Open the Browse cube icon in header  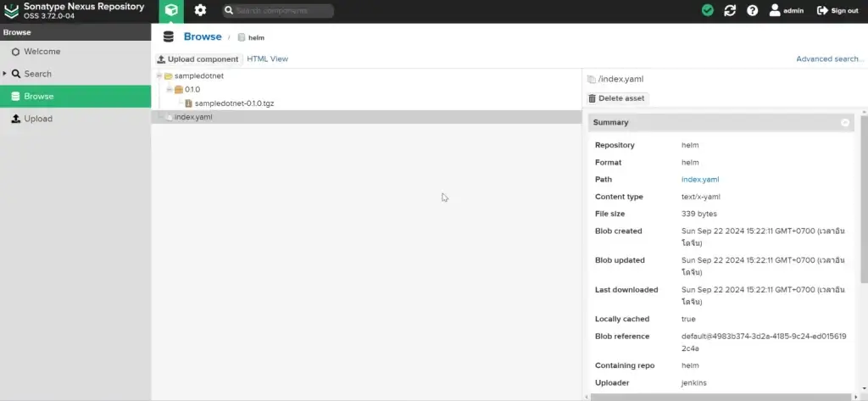[x=171, y=10]
